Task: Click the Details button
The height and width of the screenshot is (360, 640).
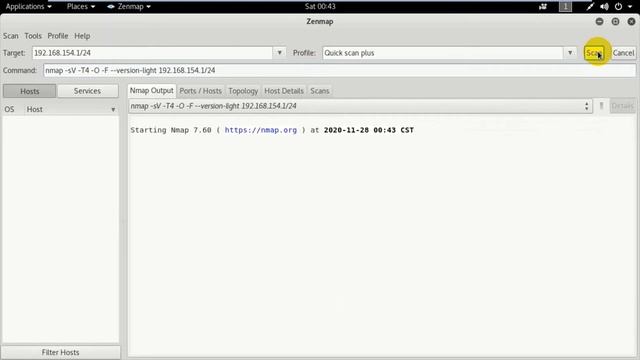Action: [623, 106]
